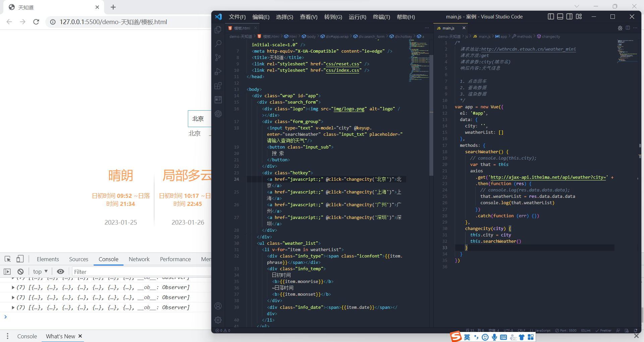Screen dimensions: 644x342
Task: Click the Port : 5500 status bar item
Action: pyautogui.click(x=566, y=330)
